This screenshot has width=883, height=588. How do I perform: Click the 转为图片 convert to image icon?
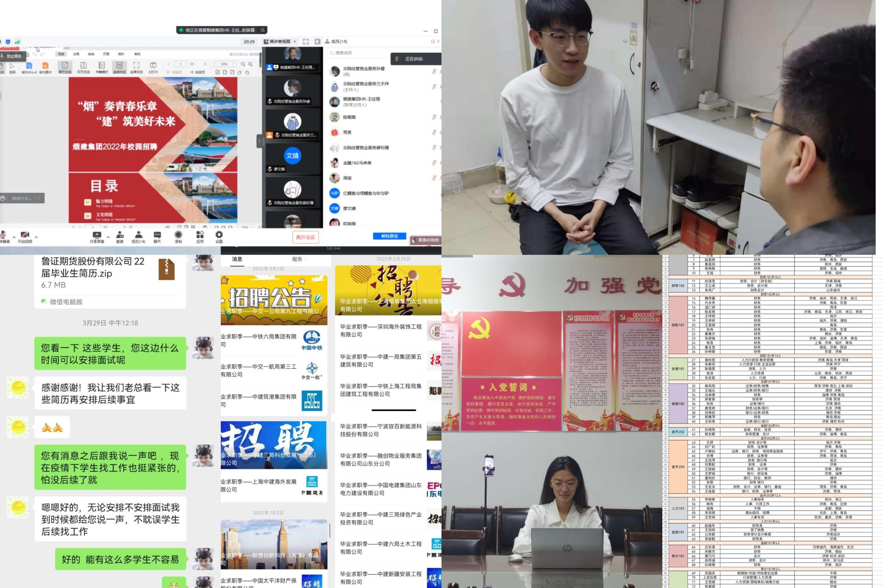coord(45,68)
